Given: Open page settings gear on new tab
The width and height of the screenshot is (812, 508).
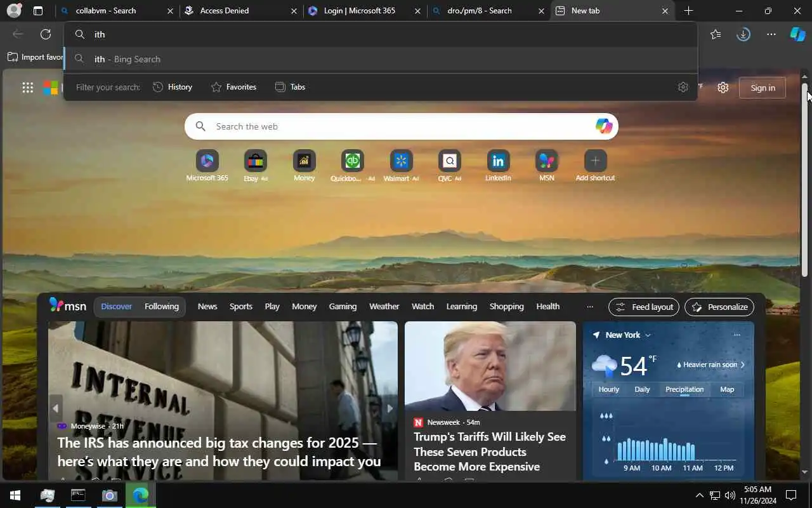Looking at the screenshot, I should (x=723, y=88).
